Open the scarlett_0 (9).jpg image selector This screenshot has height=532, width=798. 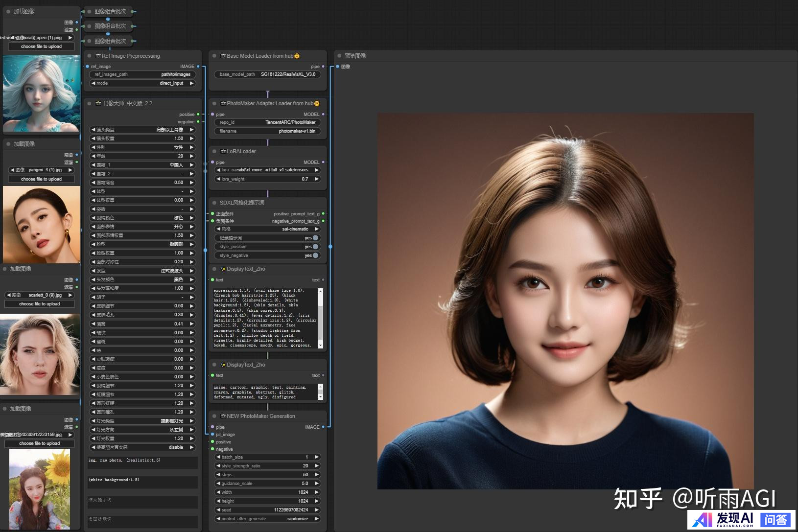[x=40, y=295]
